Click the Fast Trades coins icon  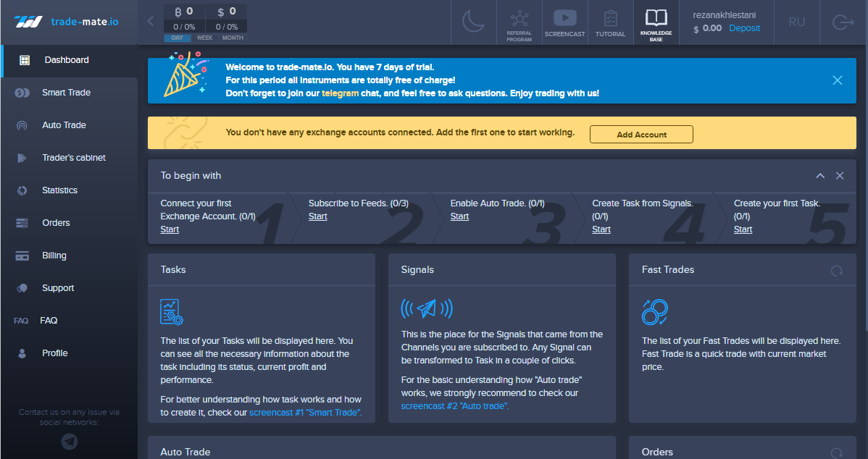pyautogui.click(x=655, y=312)
